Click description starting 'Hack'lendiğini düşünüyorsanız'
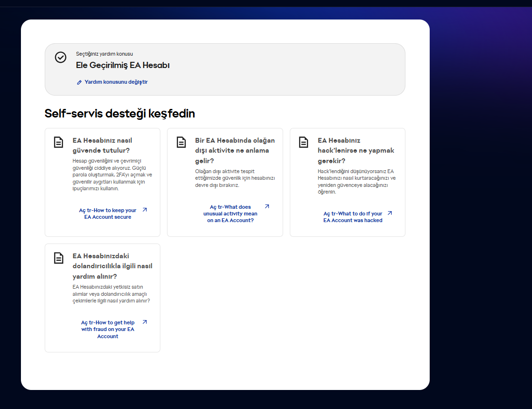The width and height of the screenshot is (532, 409). coord(356,182)
